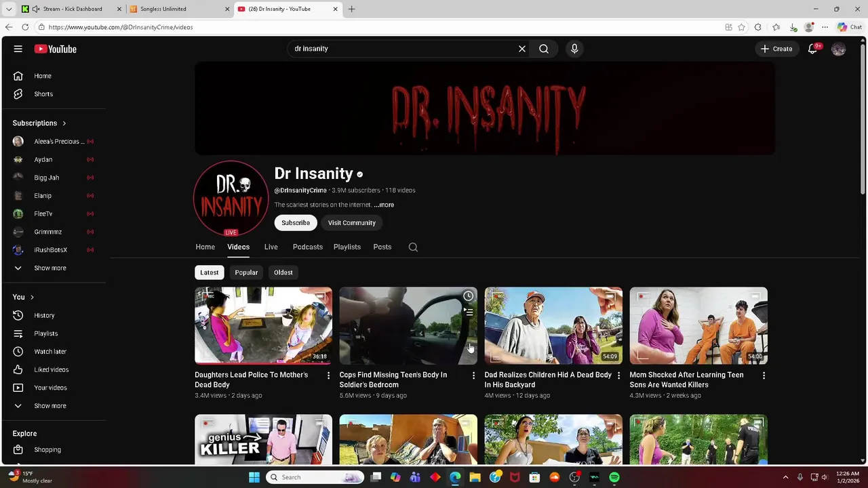Select the Popular filter chip
The height and width of the screenshot is (488, 868).
click(x=246, y=272)
